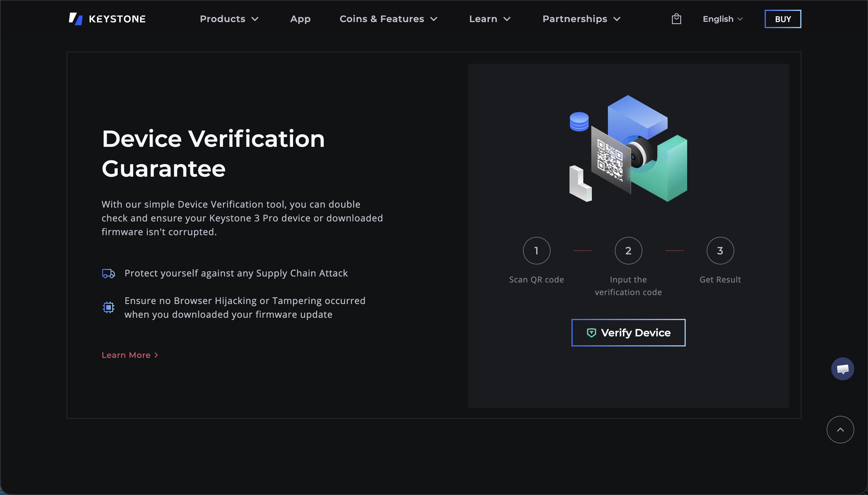
Task: Select step 3 Get Result circle
Action: pos(720,251)
